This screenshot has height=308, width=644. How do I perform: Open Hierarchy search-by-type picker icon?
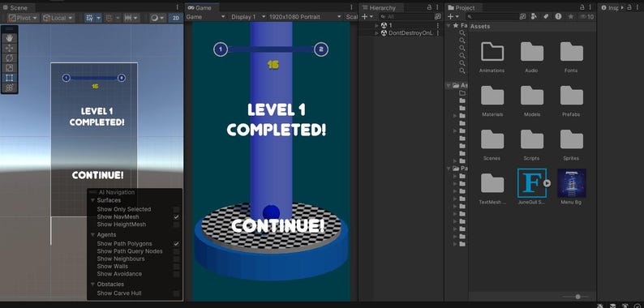pos(437,16)
